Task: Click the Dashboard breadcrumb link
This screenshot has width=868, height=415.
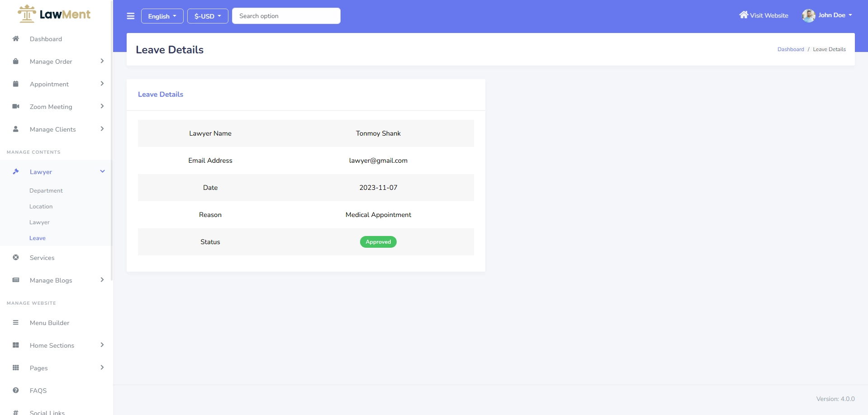Action: click(x=791, y=49)
